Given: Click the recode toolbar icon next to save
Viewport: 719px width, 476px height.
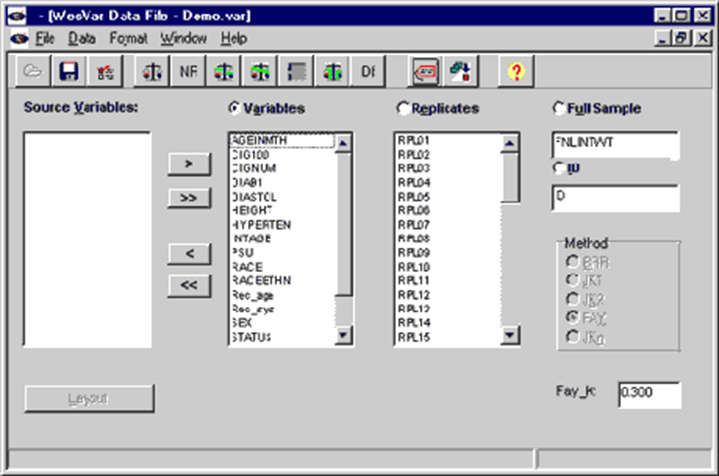Looking at the screenshot, I should [x=105, y=71].
